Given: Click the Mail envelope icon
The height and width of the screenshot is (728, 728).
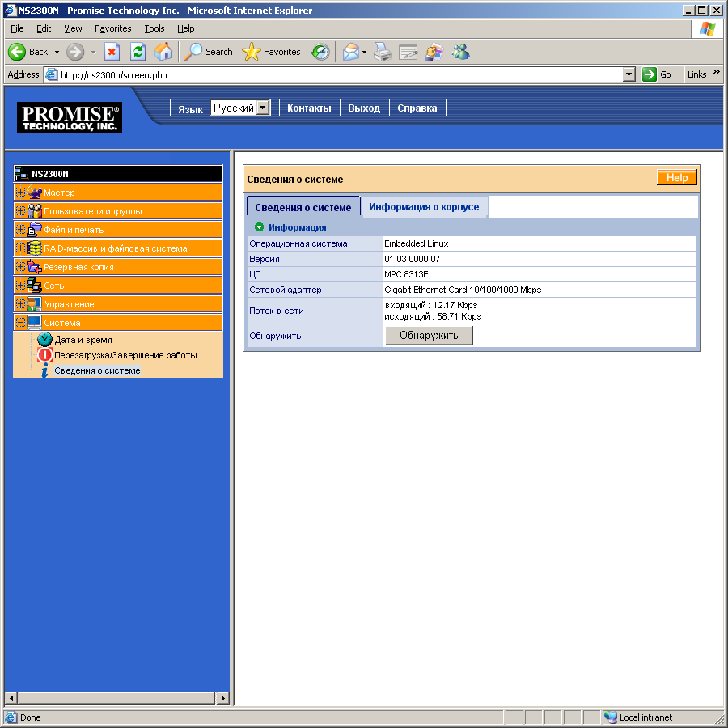Looking at the screenshot, I should coord(351,52).
